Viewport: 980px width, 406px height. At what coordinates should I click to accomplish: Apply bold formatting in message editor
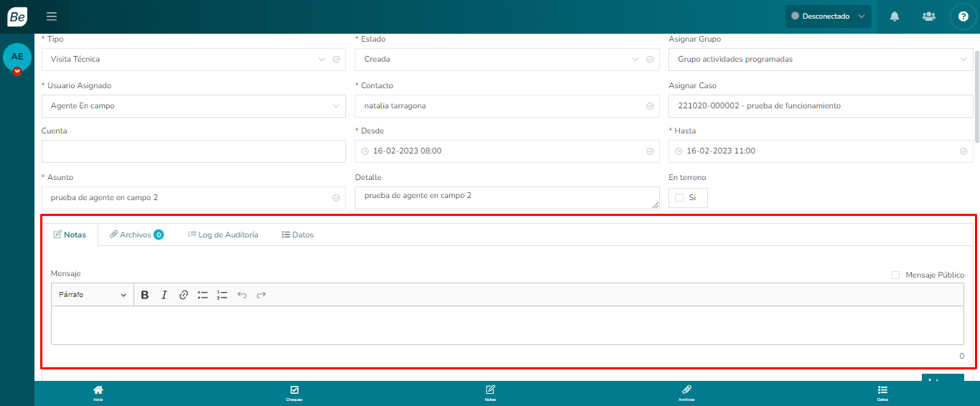pyautogui.click(x=145, y=295)
